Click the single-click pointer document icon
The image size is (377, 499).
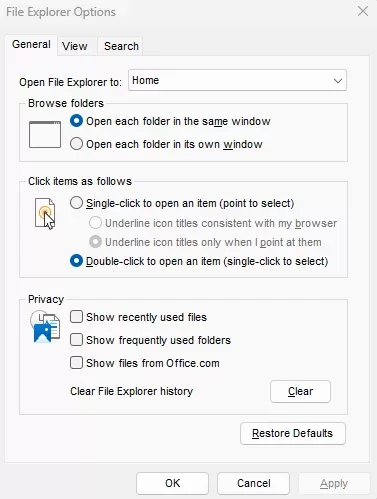45,214
